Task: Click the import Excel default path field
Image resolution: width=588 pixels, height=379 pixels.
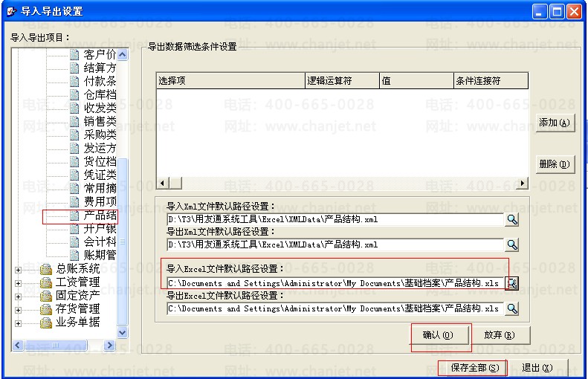Action: (x=335, y=283)
